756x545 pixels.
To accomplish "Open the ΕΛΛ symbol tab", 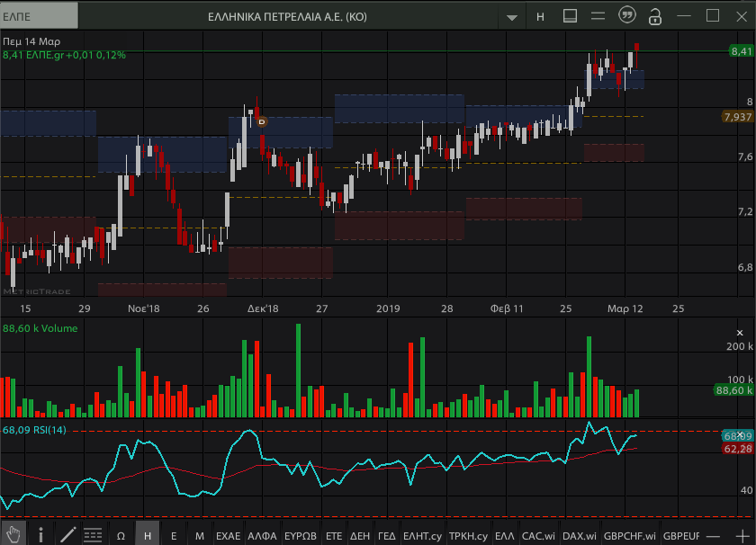I will (505, 536).
